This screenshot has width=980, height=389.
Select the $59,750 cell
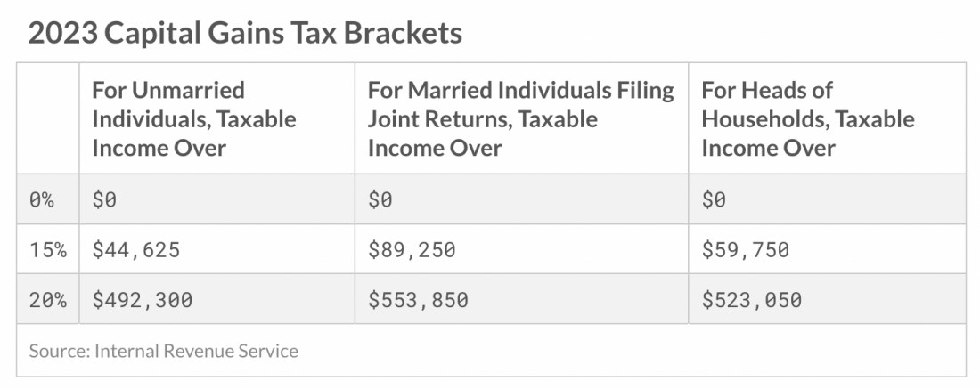745,250
